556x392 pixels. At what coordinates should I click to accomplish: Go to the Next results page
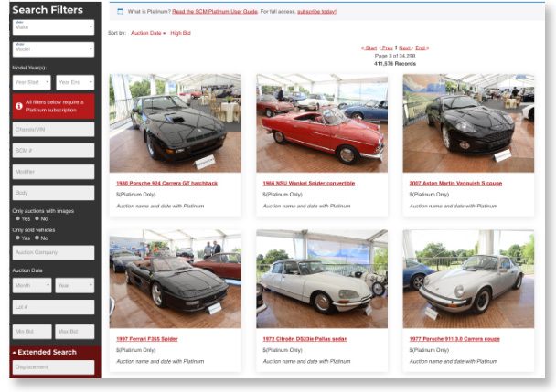click(404, 48)
